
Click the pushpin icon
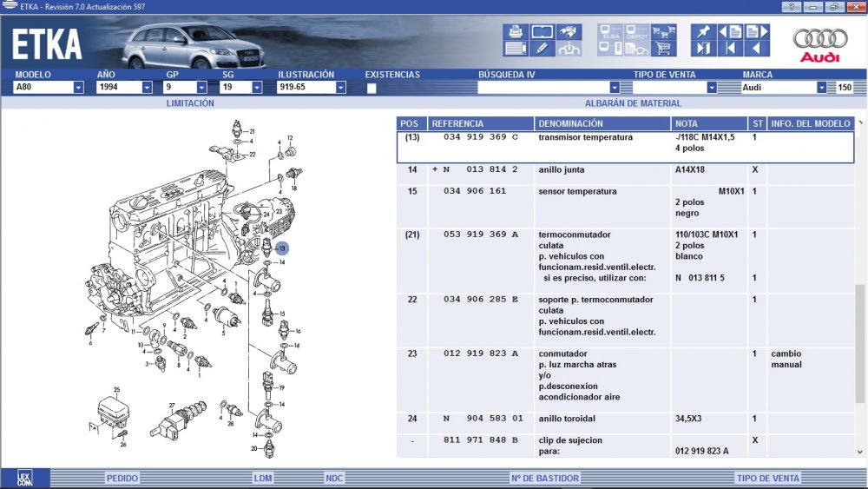703,32
